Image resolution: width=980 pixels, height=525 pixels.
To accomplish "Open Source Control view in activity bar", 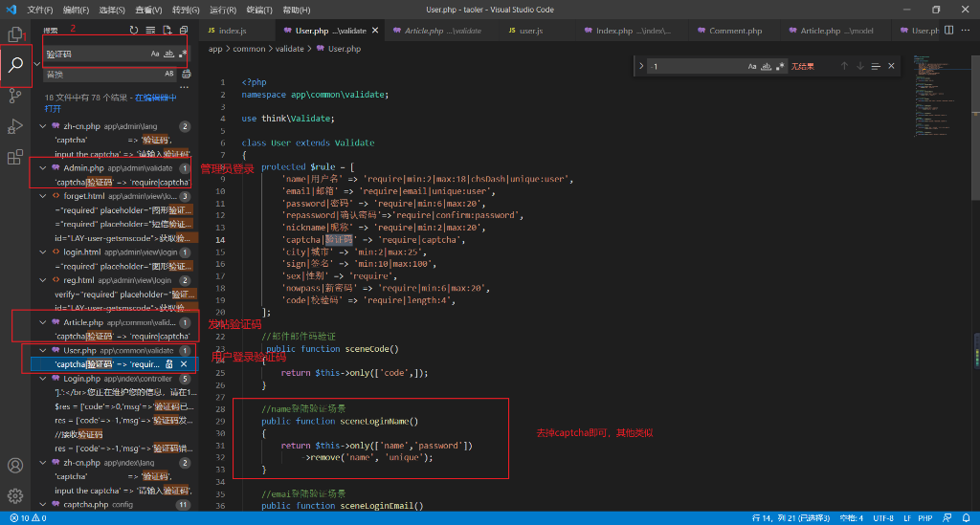I will pyautogui.click(x=15, y=96).
